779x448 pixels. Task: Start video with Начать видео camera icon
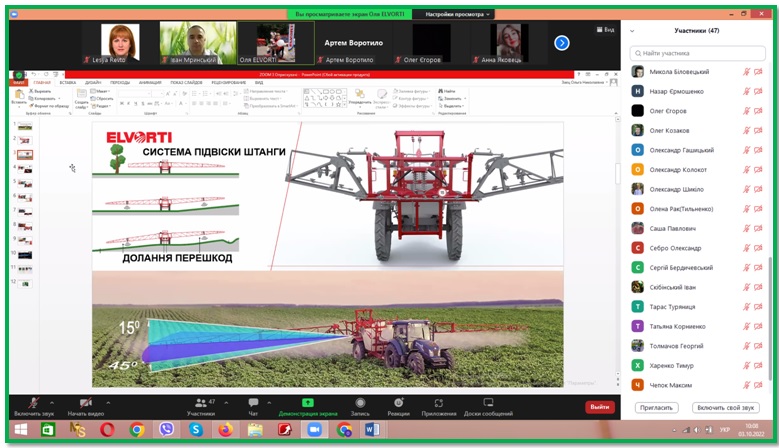[x=86, y=403]
